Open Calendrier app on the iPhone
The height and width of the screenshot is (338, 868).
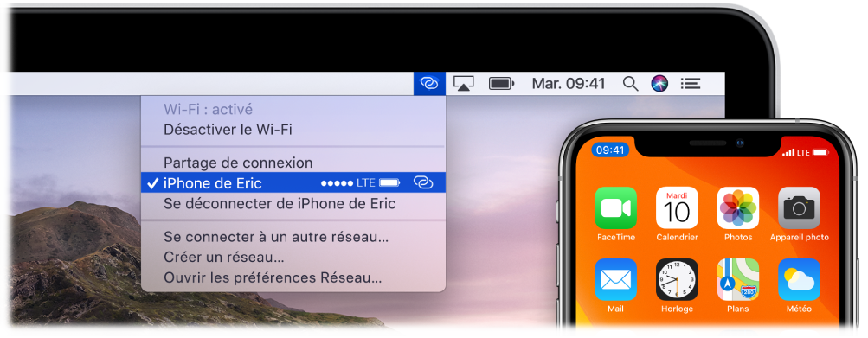point(677,208)
